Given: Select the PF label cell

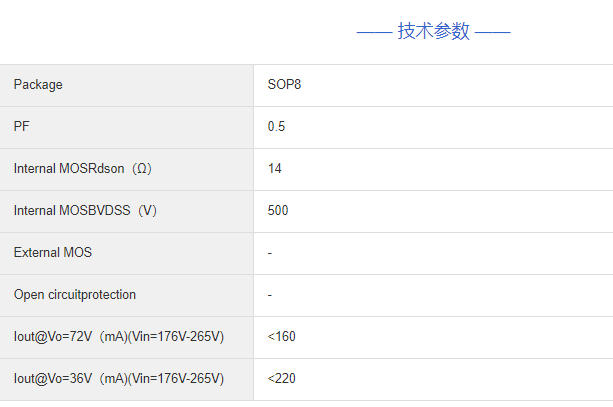Looking at the screenshot, I should (x=21, y=127).
